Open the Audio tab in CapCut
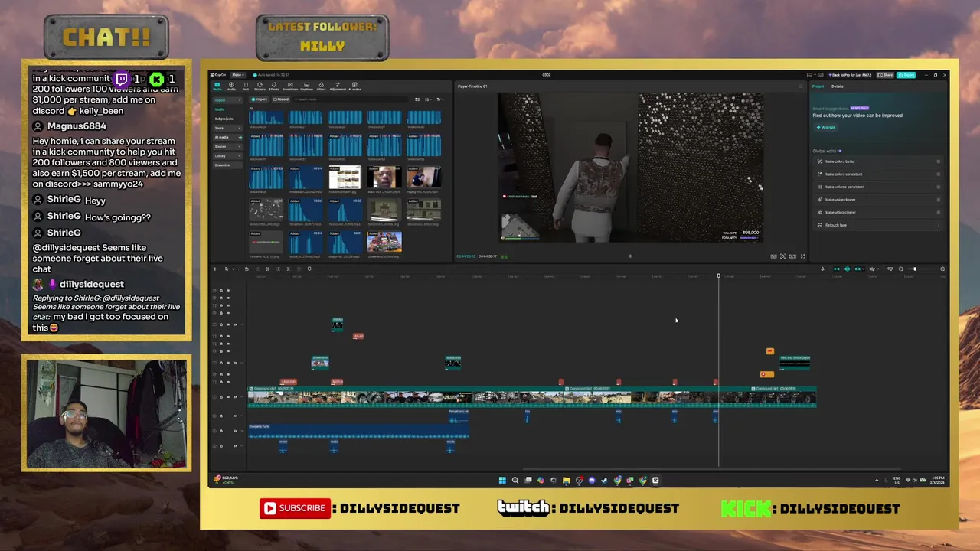980x551 pixels. coord(231,85)
